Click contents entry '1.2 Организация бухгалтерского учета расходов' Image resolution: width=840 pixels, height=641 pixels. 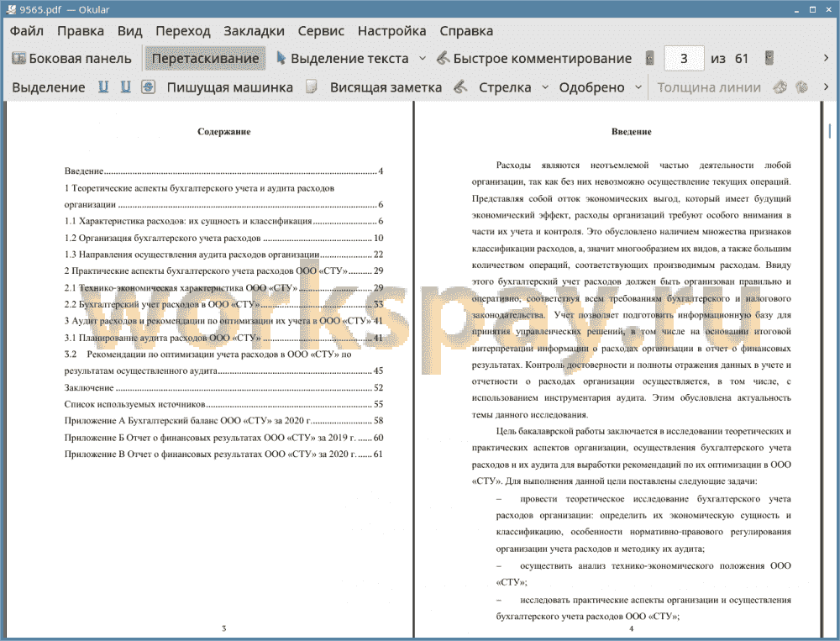tap(224, 238)
